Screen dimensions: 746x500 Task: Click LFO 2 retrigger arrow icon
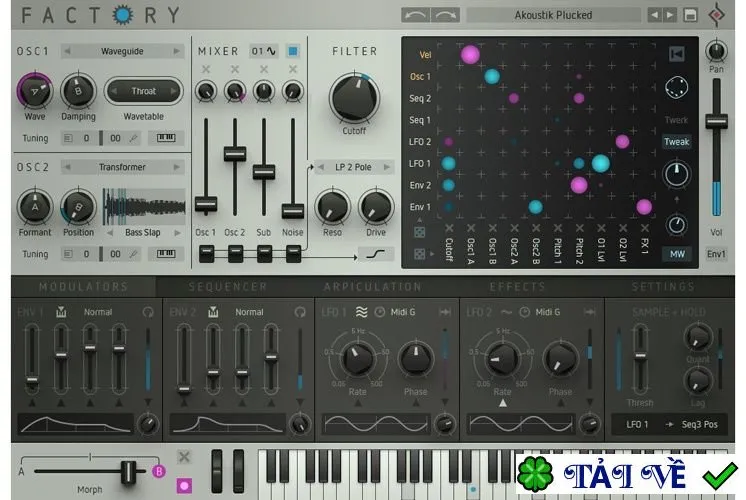(x=589, y=312)
